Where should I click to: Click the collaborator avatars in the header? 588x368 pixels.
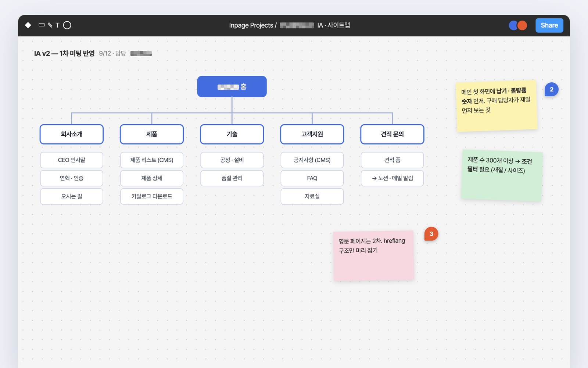click(x=518, y=25)
